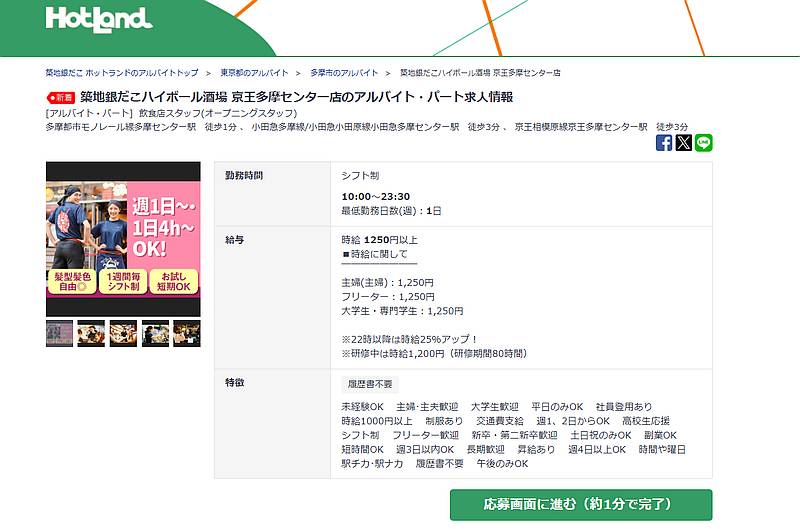Click the main job promo image
This screenshot has height=529, width=800.
(123, 239)
